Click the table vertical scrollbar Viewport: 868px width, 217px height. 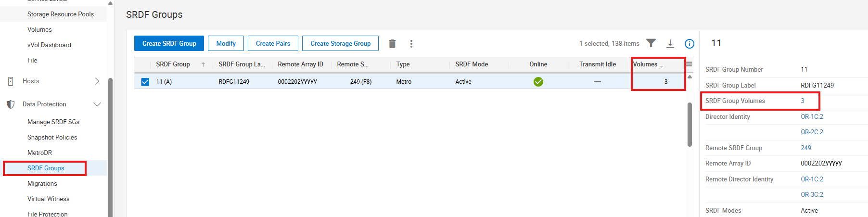(689, 125)
